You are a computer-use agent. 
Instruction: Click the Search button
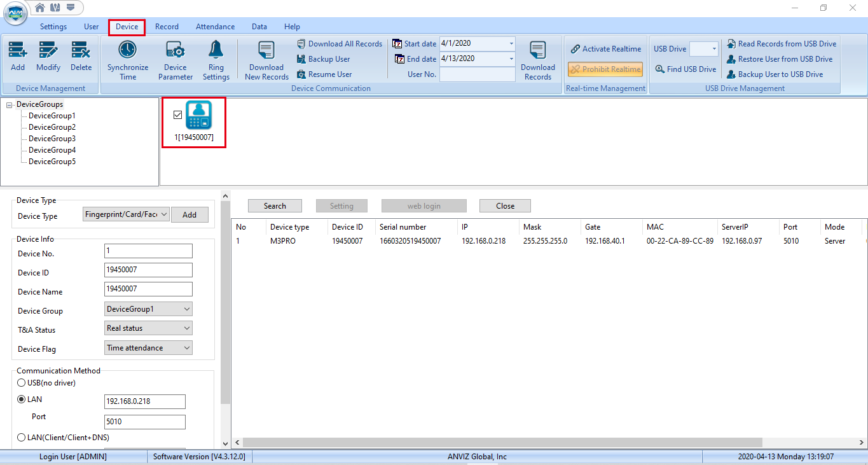(275, 206)
